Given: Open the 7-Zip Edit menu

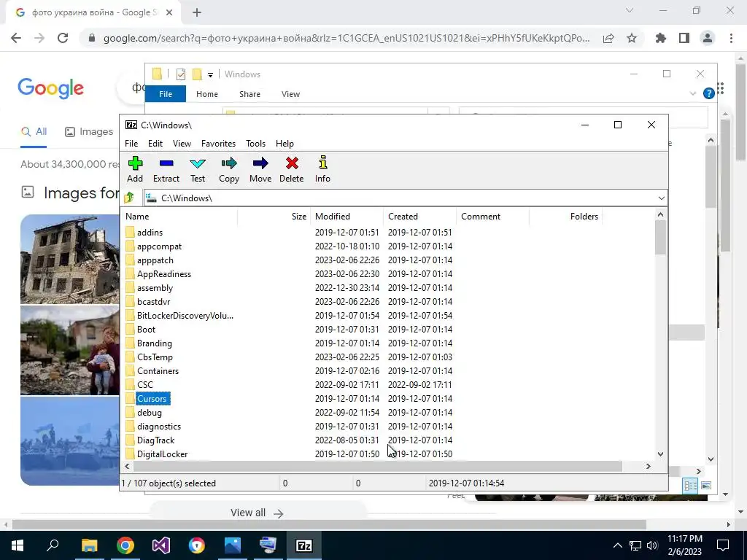Looking at the screenshot, I should [x=155, y=144].
